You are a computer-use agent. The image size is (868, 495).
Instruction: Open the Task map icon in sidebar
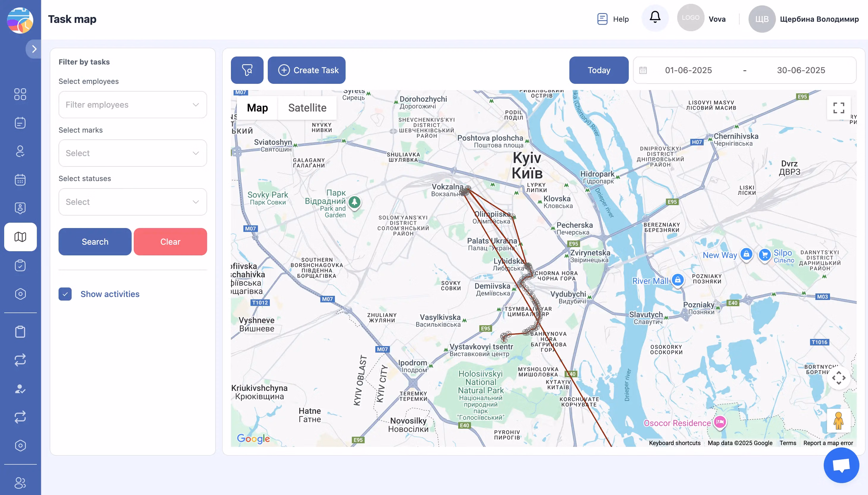[21, 237]
